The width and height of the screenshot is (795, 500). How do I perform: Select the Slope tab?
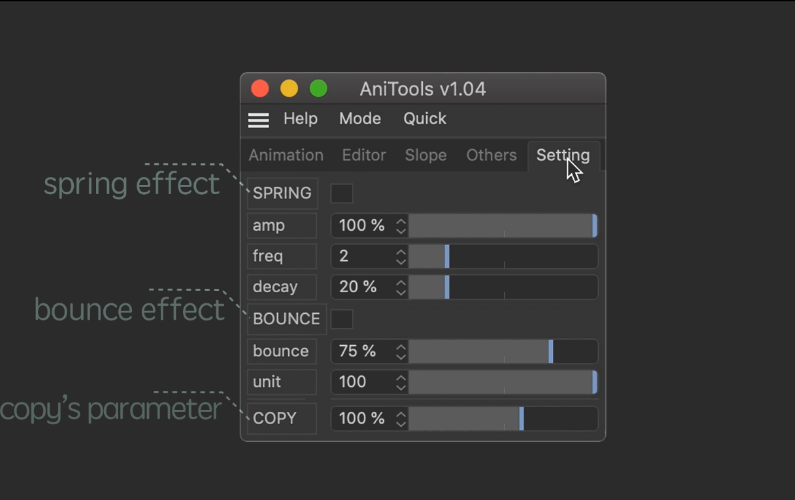pyautogui.click(x=425, y=156)
